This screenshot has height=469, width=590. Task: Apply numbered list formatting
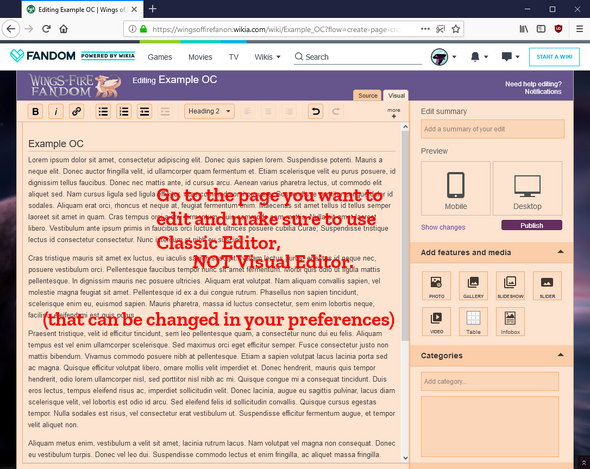(124, 111)
